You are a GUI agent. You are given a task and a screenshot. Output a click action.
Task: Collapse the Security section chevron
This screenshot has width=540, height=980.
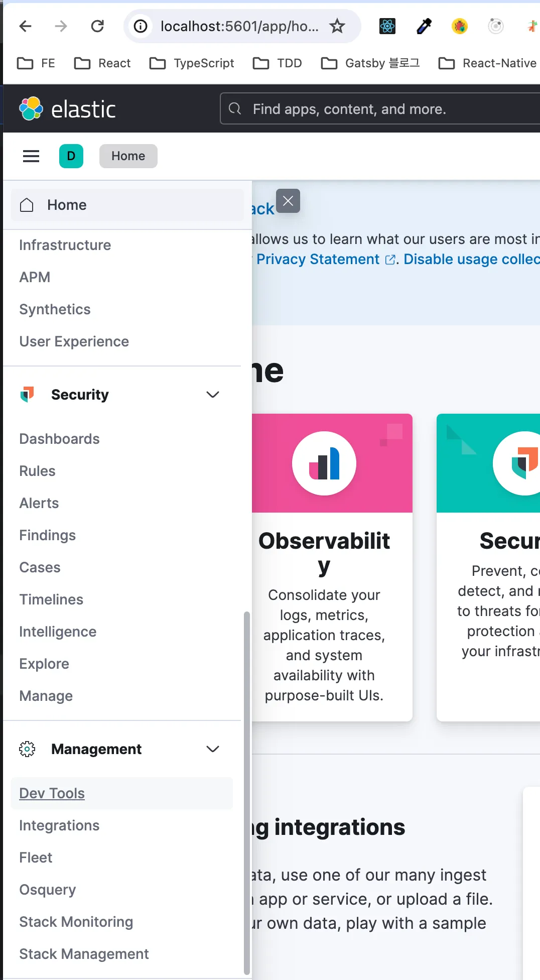[213, 395]
